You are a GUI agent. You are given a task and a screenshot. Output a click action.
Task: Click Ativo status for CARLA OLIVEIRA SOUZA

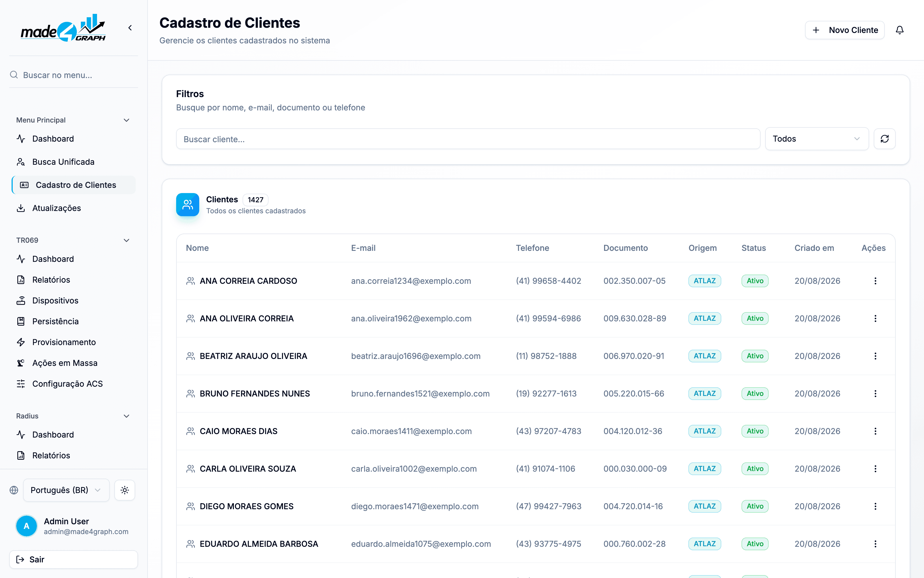pos(755,469)
